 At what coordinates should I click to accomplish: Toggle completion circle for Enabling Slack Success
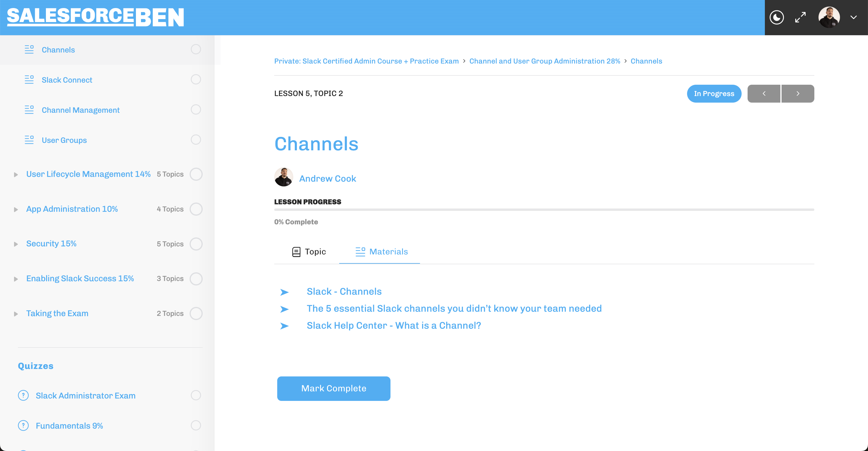tap(196, 279)
